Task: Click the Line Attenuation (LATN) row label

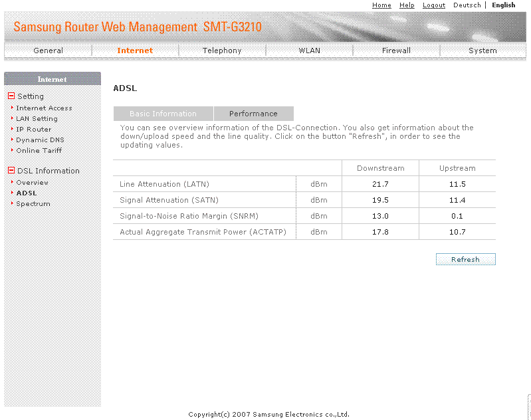Action: click(x=164, y=184)
